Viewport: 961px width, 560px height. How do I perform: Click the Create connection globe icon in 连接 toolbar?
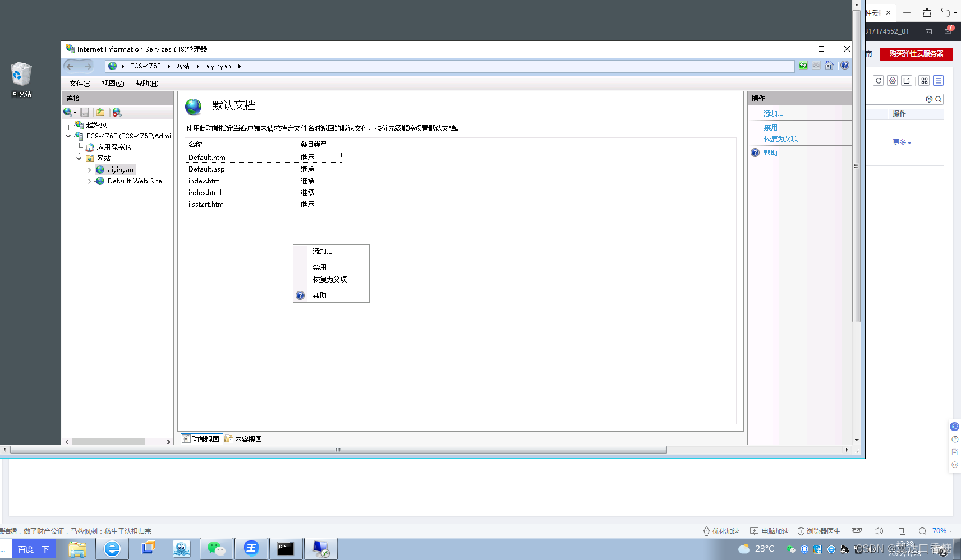pos(67,112)
